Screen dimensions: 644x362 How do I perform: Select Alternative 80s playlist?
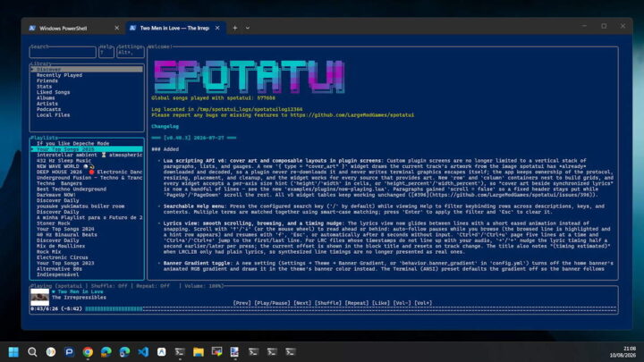(59, 269)
